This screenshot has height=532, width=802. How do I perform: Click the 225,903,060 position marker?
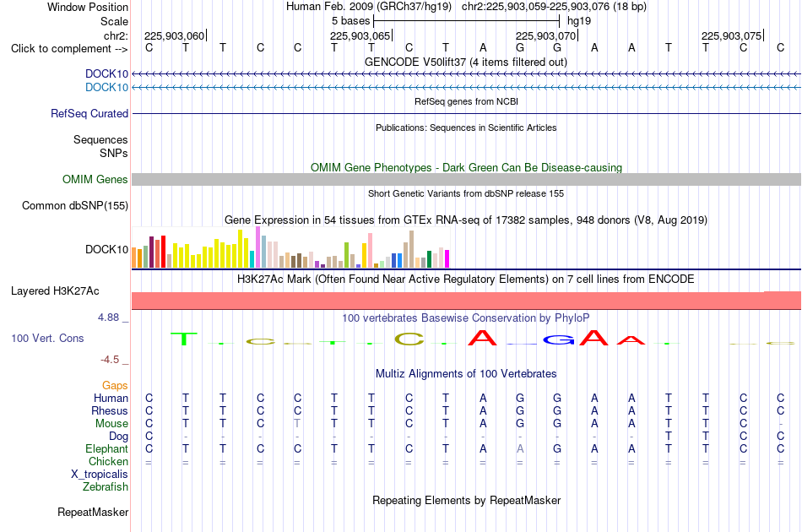click(175, 35)
